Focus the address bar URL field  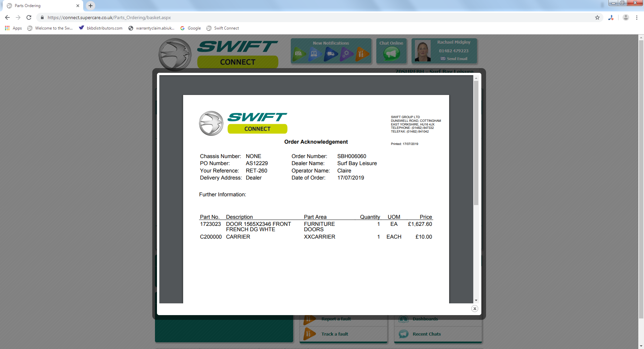pyautogui.click(x=315, y=17)
